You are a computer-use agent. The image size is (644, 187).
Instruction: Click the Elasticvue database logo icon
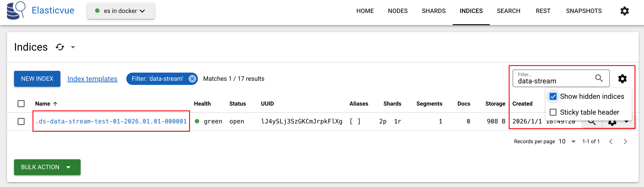click(16, 11)
